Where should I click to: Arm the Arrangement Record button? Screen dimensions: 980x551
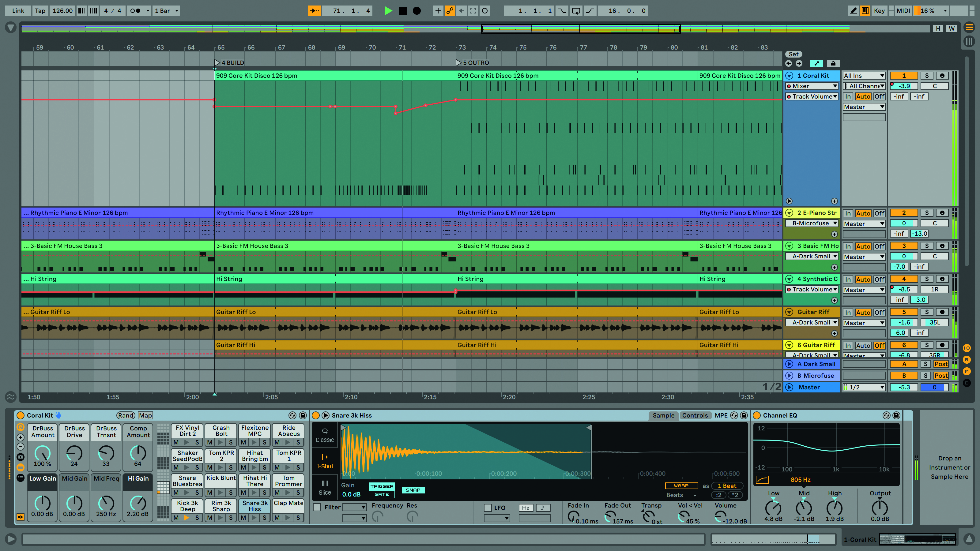tap(417, 11)
